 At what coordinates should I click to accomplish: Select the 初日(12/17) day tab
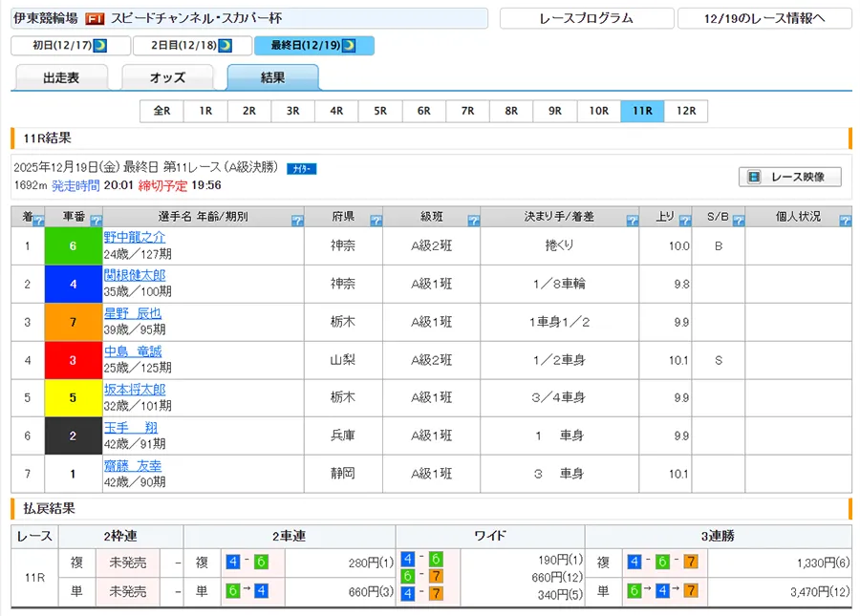[x=70, y=45]
